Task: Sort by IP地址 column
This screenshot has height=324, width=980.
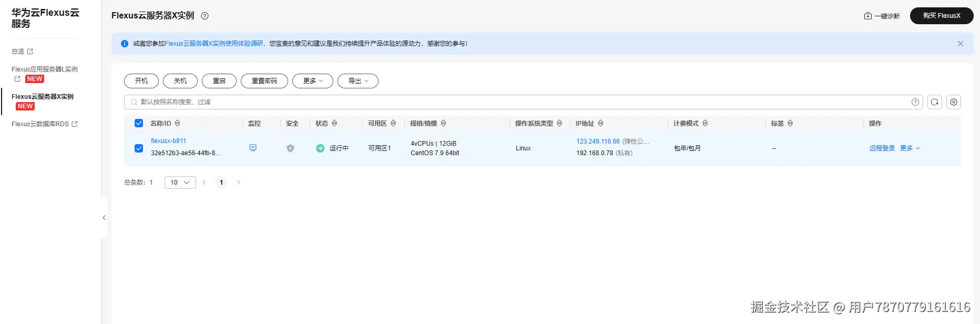Action: coord(600,123)
